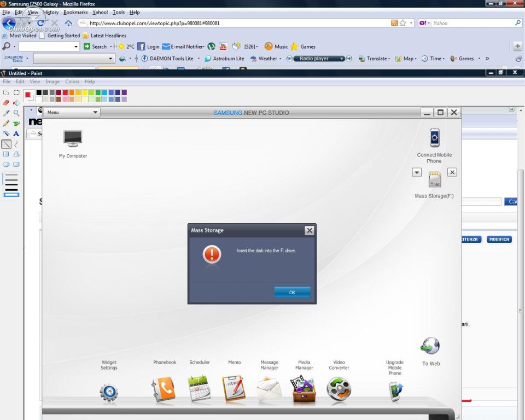This screenshot has width=525, height=420.
Task: Select the Rectangle shape tool in Paint
Action: pyautogui.click(x=6, y=154)
